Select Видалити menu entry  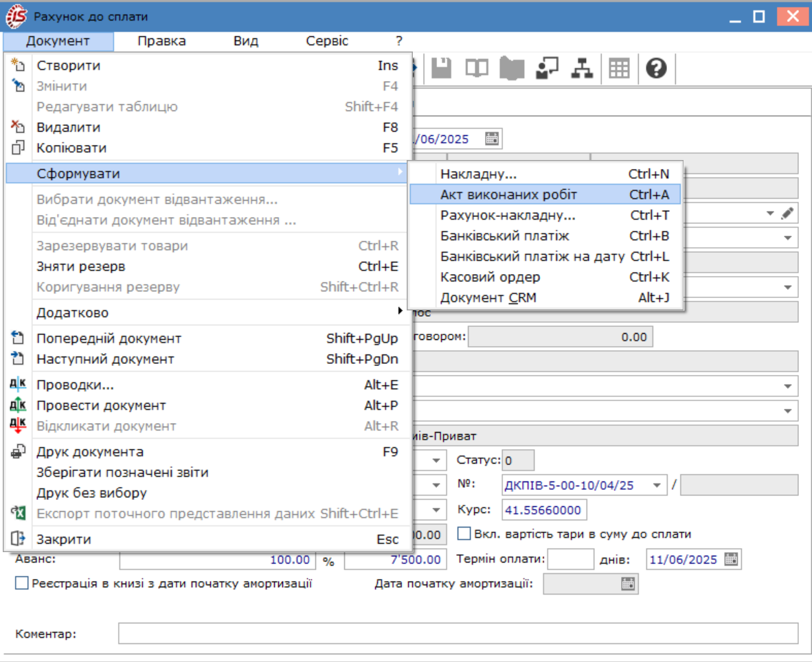(207, 127)
